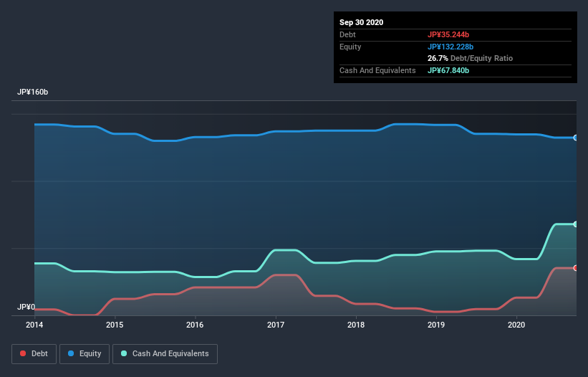Toggle the Cash And Equivalents legend button

coord(165,354)
